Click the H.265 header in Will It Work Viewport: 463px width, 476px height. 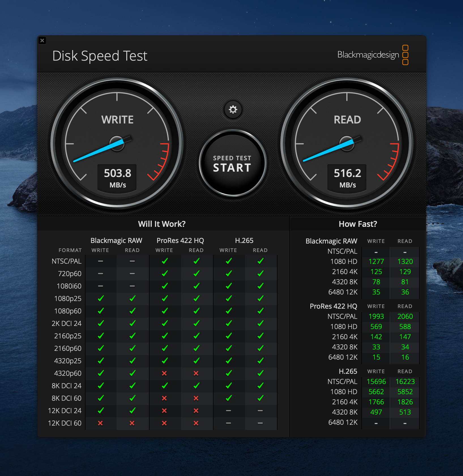click(x=244, y=240)
